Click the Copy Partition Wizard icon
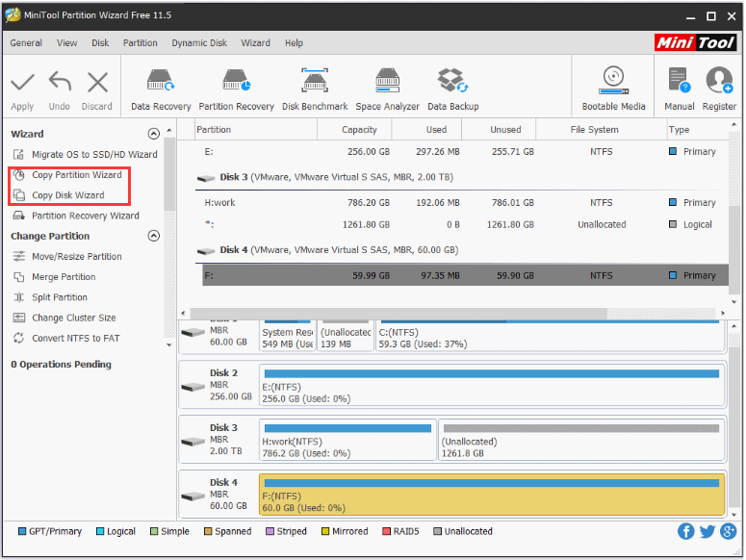 coord(18,175)
